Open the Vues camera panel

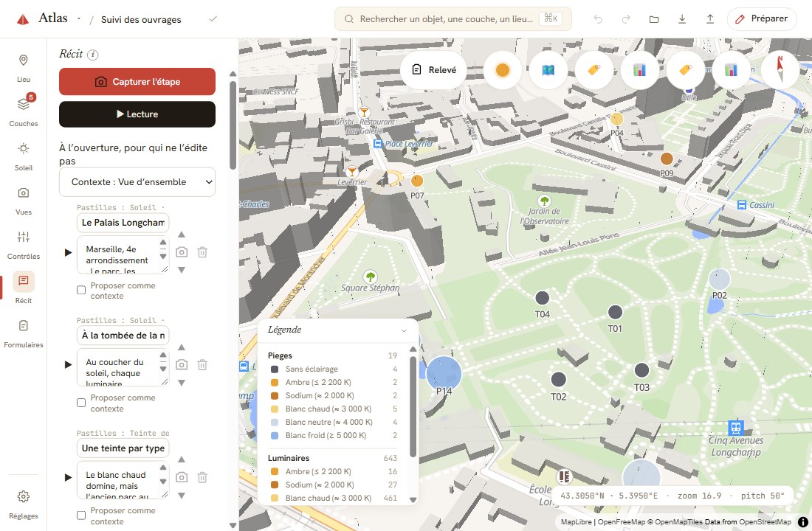tap(24, 199)
